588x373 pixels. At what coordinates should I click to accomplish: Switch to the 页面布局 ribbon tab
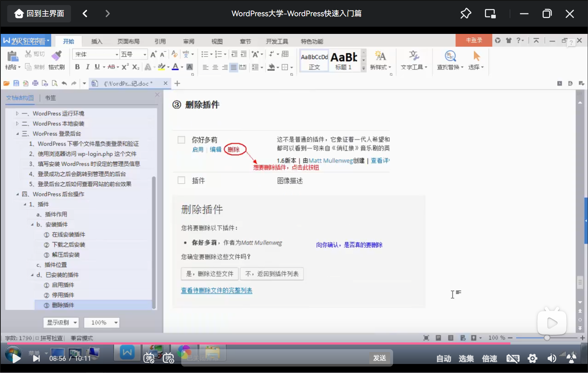point(128,41)
